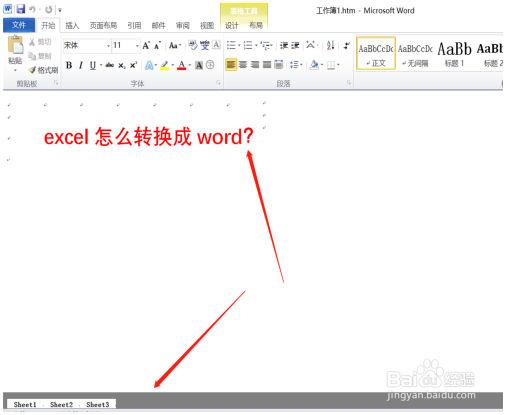Toggle Underline formatting (U)
The image size is (506, 415).
coord(93,65)
